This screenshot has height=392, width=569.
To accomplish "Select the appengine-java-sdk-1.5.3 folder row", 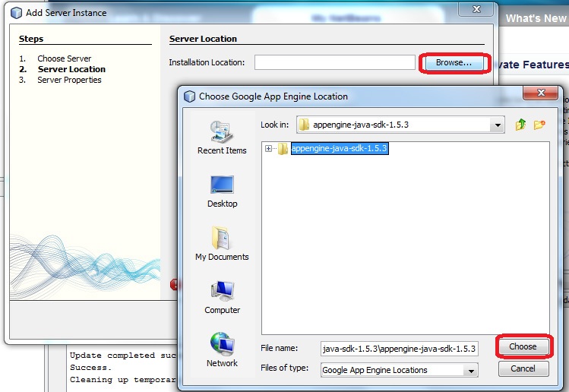I will point(340,148).
